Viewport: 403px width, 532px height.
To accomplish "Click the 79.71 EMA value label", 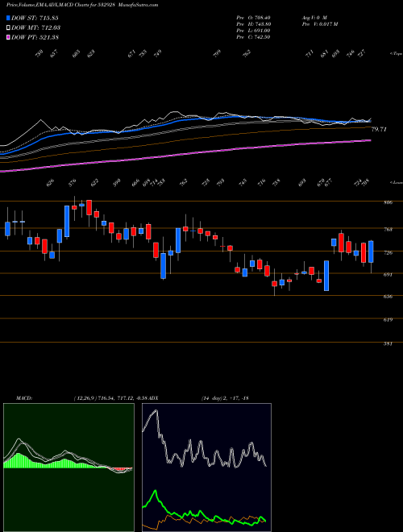I will 379,129.
